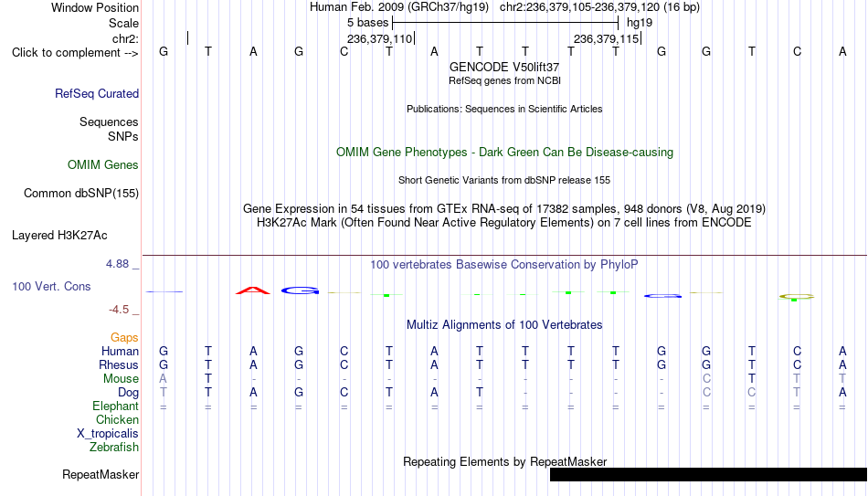Screen dimensions: 868x496
Task: Select the Zebrafish species label
Action: point(114,448)
